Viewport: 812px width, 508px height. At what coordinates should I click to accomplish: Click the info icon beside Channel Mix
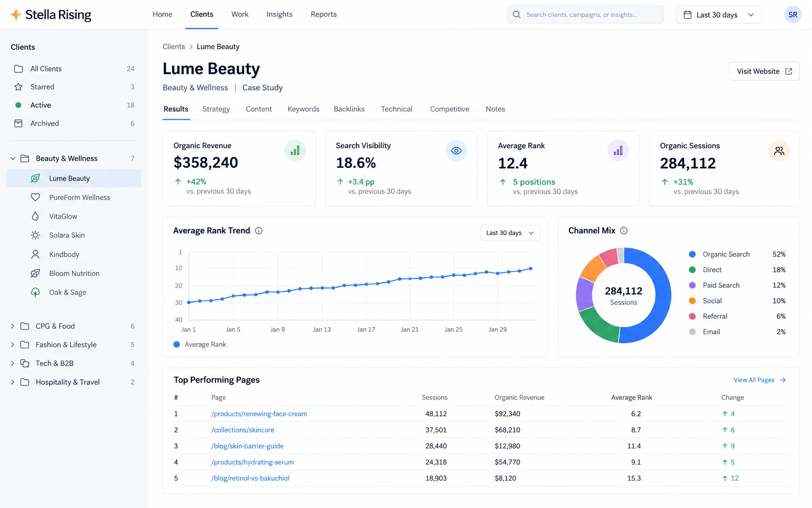click(623, 231)
